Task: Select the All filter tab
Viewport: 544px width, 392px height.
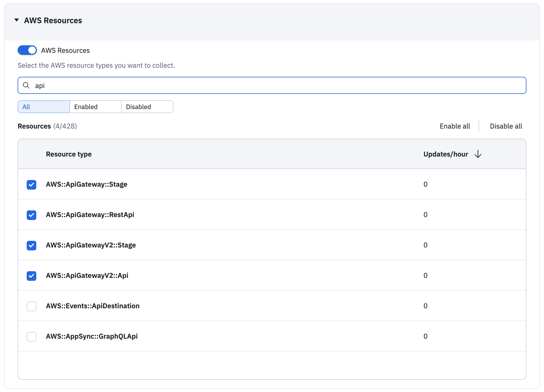Action: pyautogui.click(x=44, y=107)
